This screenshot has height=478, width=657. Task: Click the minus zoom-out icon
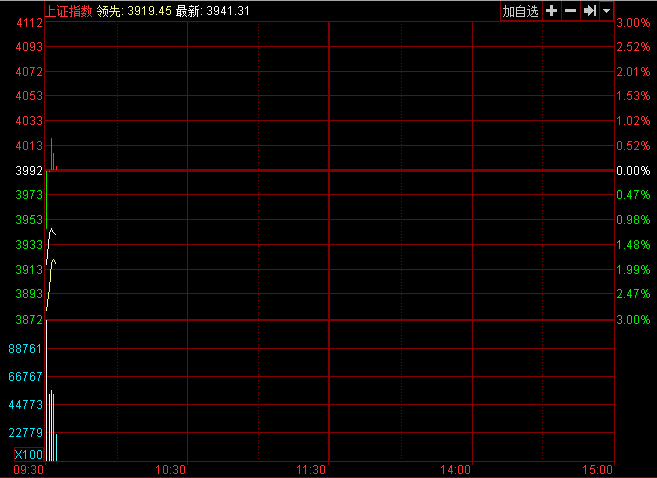click(570, 11)
